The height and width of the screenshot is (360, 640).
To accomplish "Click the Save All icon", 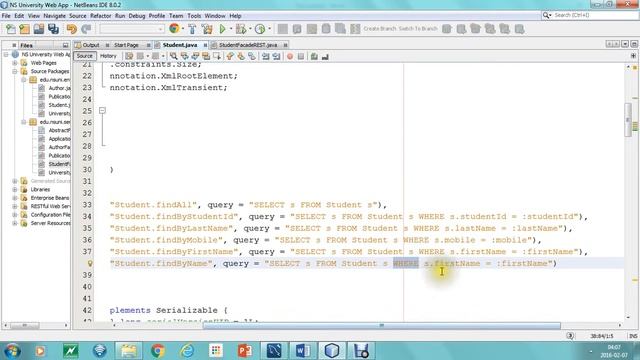I will pyautogui.click(x=53, y=29).
